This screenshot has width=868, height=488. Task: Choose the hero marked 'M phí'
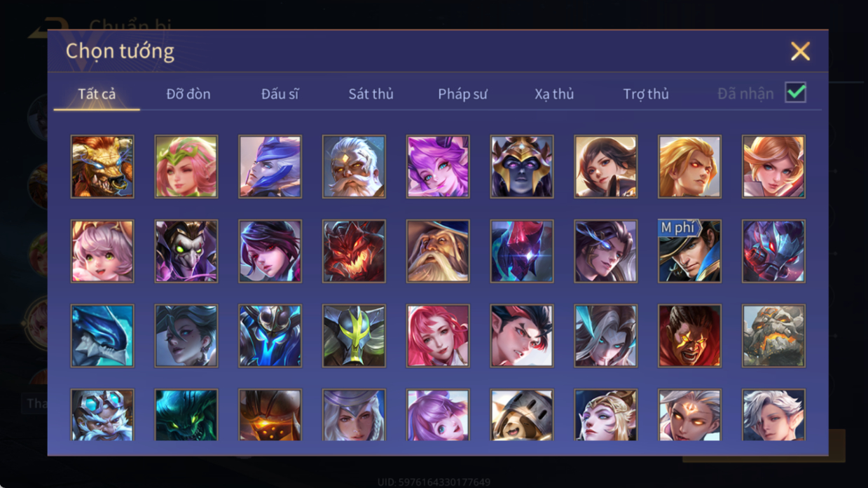click(x=689, y=251)
